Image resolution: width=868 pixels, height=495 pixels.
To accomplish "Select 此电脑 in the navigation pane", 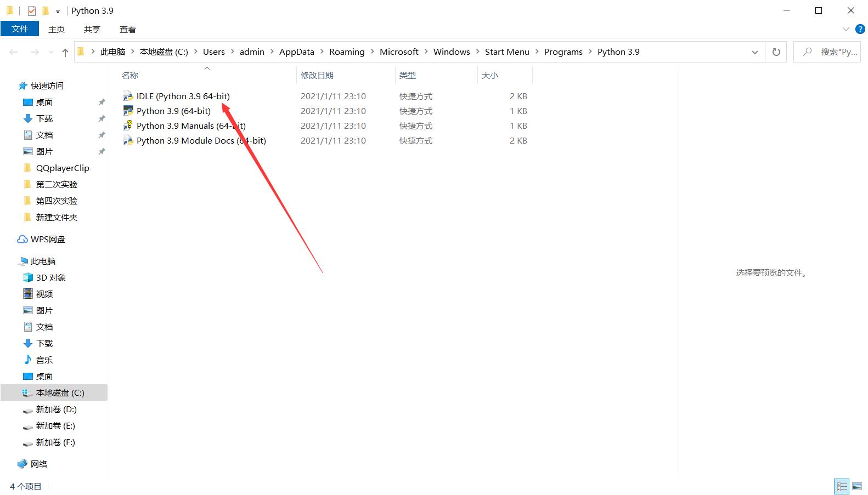I will [x=43, y=261].
